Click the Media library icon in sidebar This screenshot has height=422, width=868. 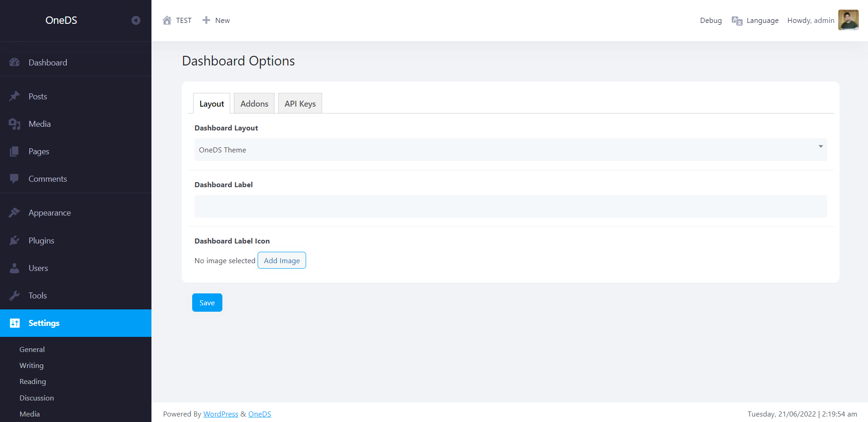click(15, 124)
